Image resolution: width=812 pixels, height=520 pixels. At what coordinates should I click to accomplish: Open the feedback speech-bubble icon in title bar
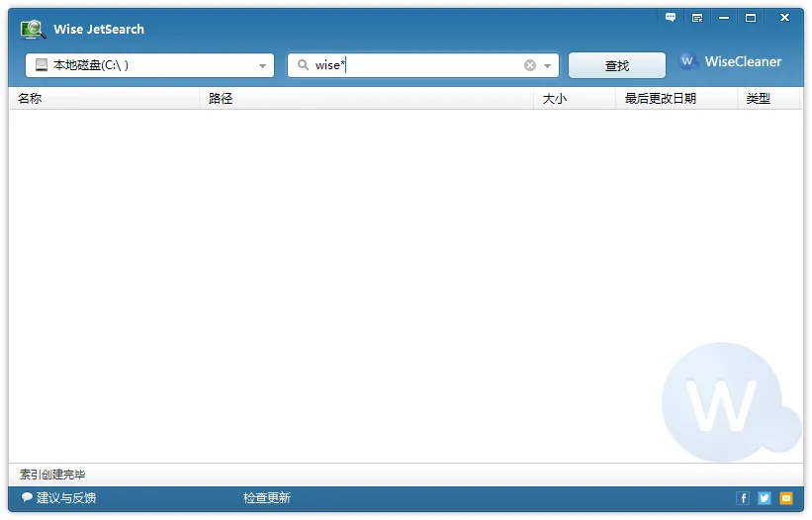pyautogui.click(x=671, y=18)
